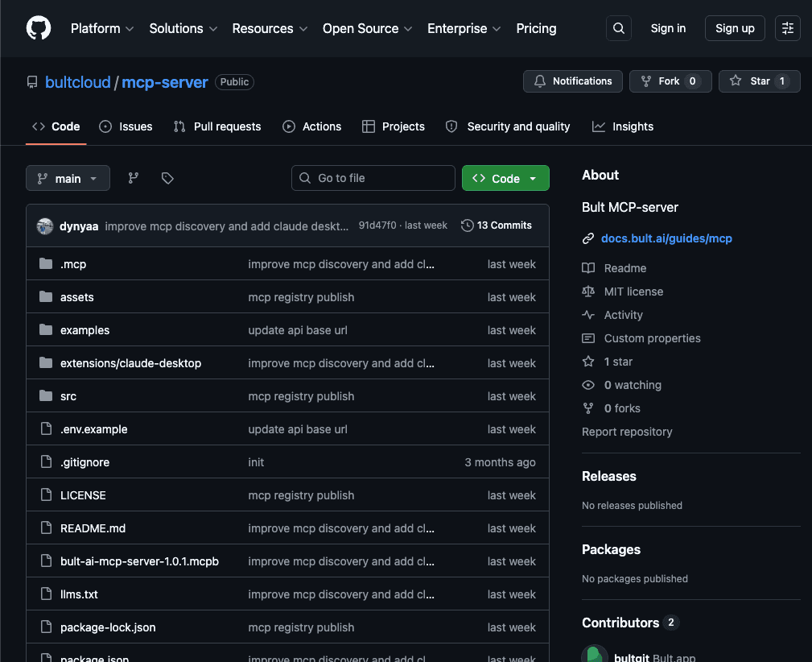Open the .gitignore file
812x662 pixels.
[x=85, y=462]
